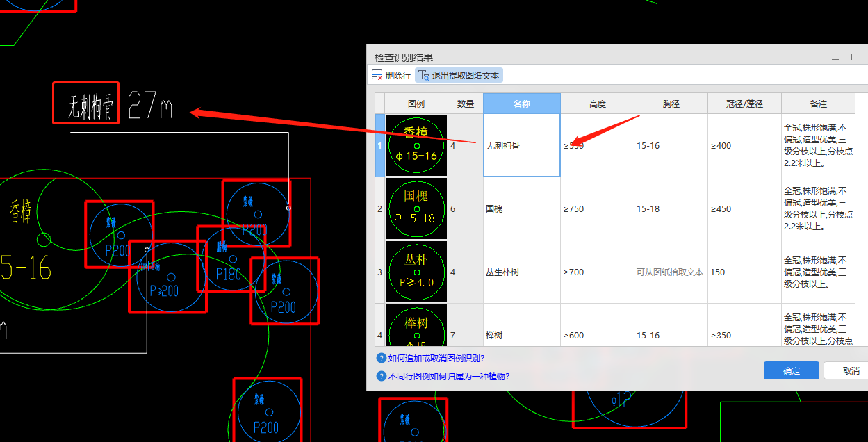
Task: Select the 香樟 legend thumbnail
Action: click(416, 145)
